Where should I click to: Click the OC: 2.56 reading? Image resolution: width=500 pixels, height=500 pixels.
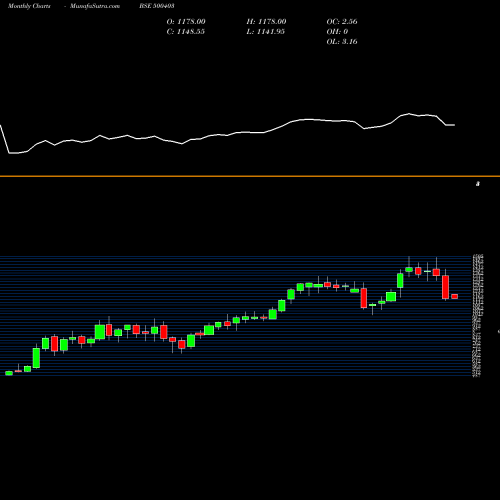[342, 21]
